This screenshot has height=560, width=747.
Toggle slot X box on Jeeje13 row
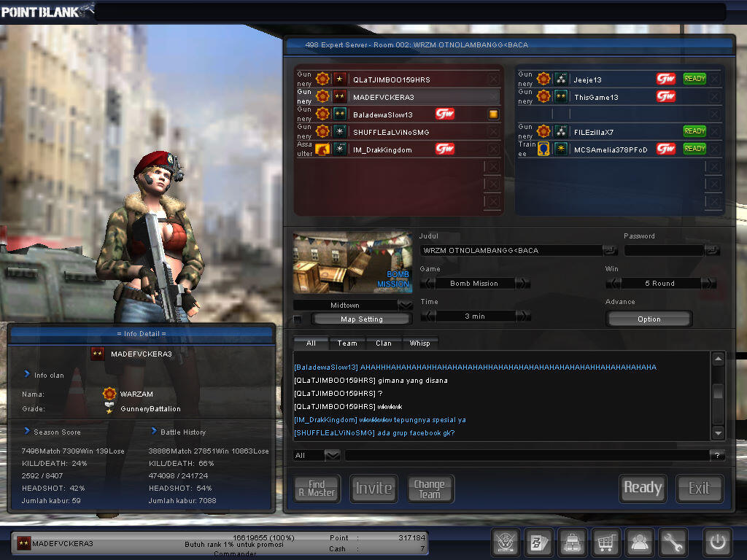[715, 79]
